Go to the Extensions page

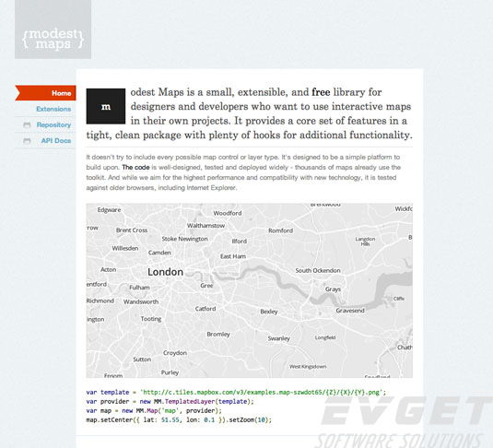click(x=53, y=109)
